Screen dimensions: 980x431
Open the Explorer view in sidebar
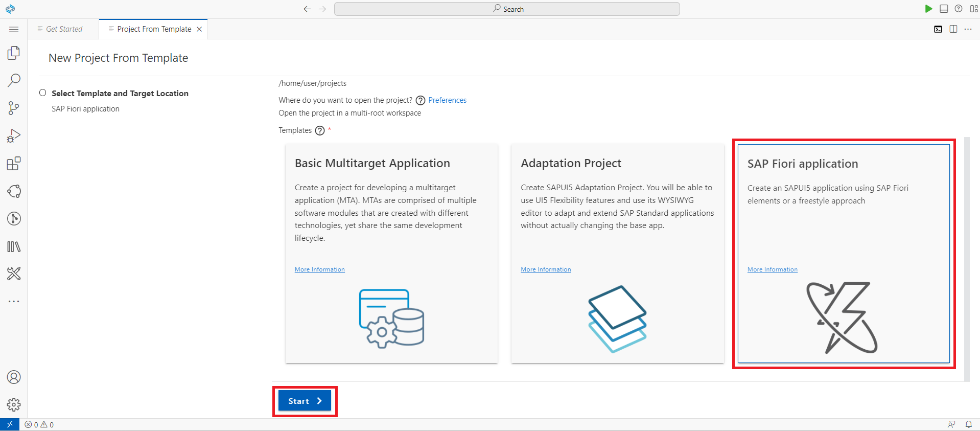pos(14,53)
